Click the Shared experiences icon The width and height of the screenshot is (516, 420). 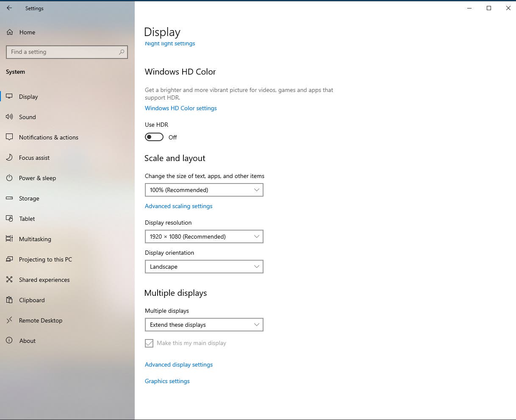pos(9,280)
